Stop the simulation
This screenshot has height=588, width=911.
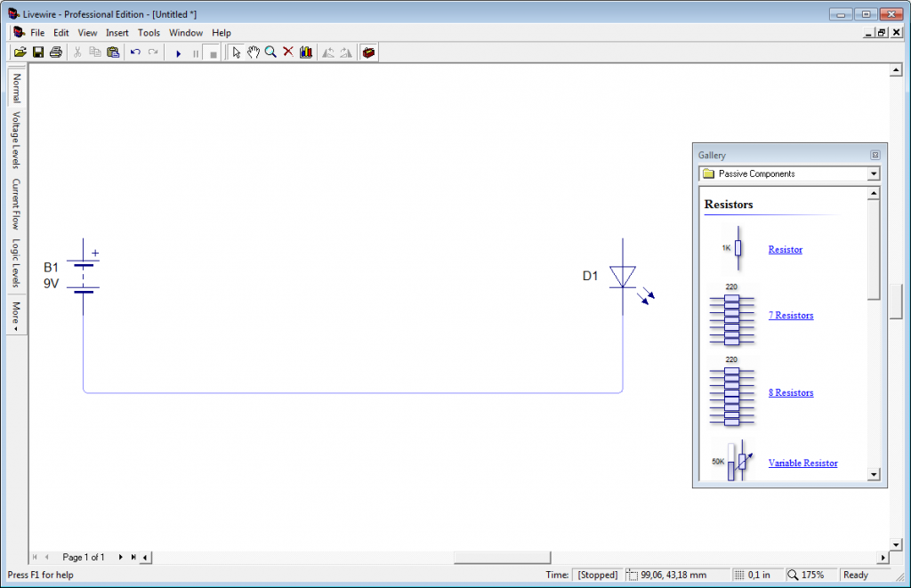tap(212, 52)
